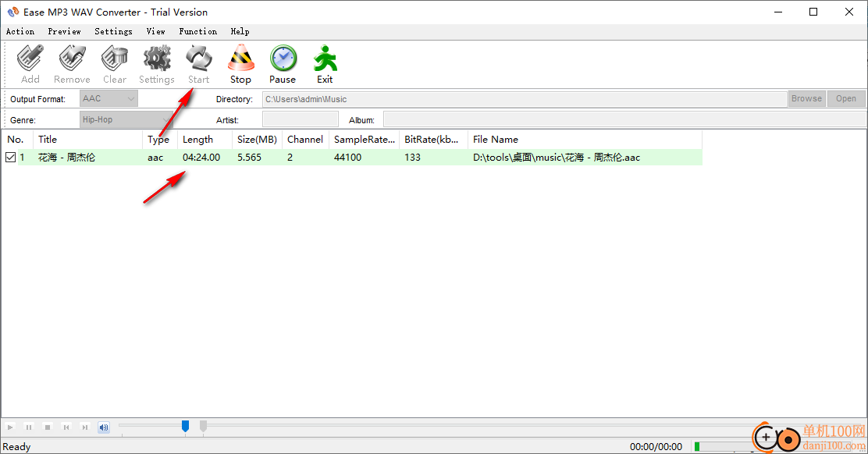Viewport: 868px width, 454px height.
Task: Click the aac type cell
Action: click(x=155, y=158)
